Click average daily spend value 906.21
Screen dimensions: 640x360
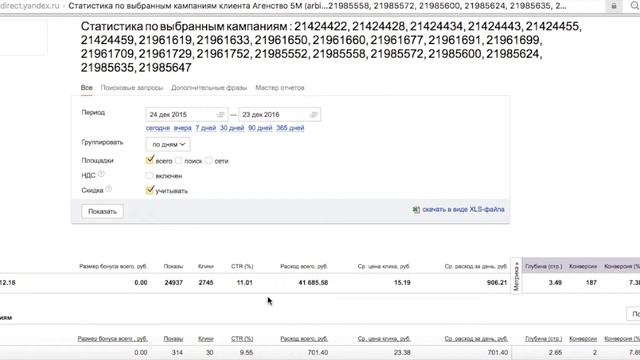[x=497, y=282]
